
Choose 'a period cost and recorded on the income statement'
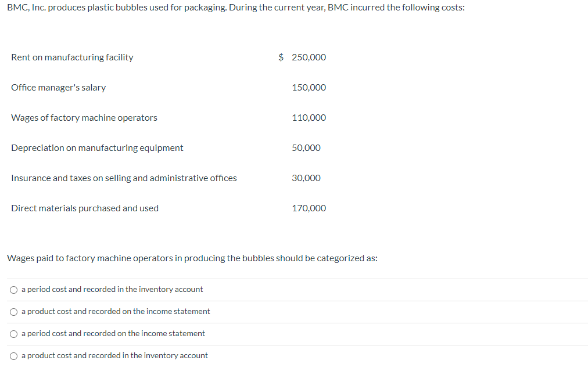pos(113,333)
